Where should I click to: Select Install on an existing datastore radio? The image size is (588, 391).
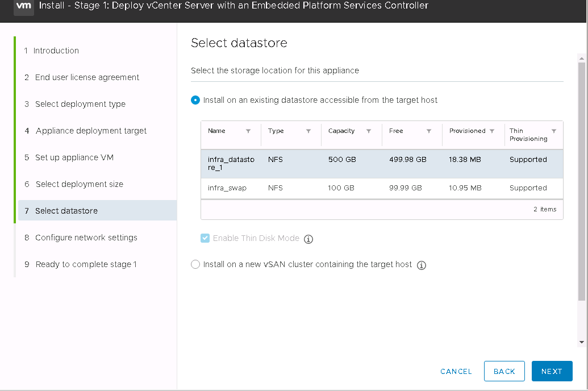(195, 100)
